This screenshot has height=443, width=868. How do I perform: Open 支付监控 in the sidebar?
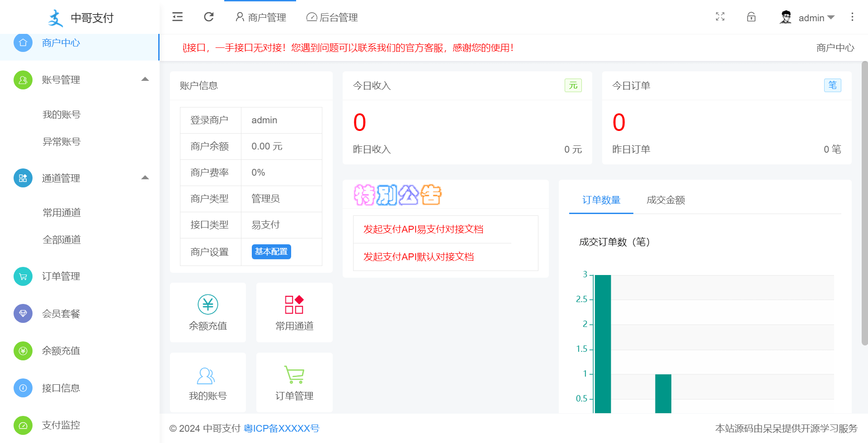[61, 425]
